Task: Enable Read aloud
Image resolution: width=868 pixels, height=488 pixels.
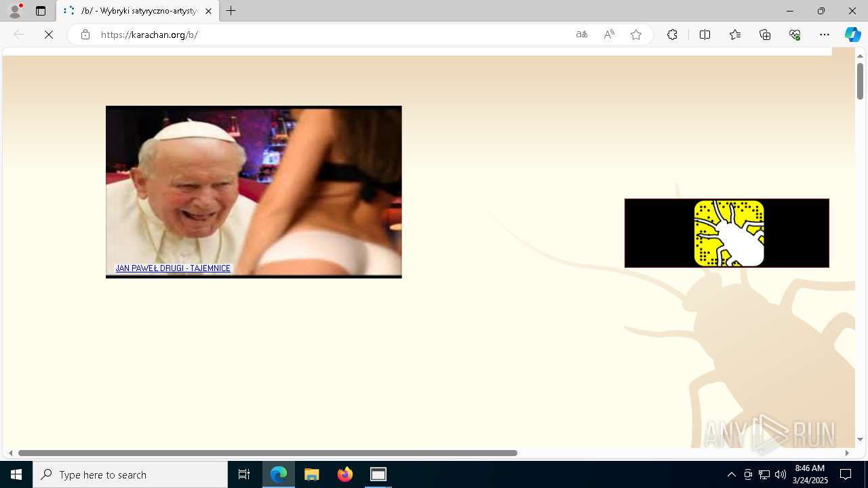Action: click(x=609, y=35)
